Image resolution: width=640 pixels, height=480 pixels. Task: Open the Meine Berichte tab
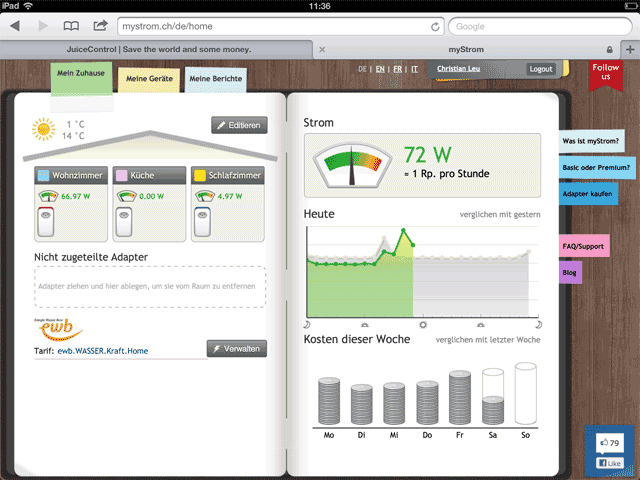pyautogui.click(x=216, y=79)
